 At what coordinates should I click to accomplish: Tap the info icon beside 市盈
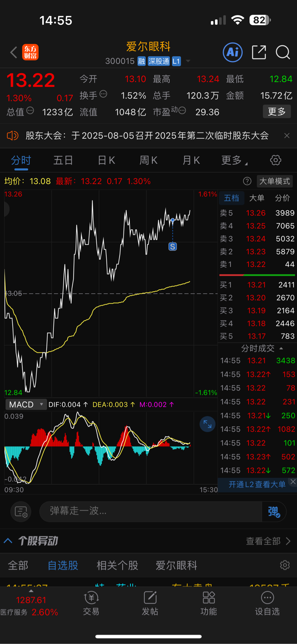tap(182, 111)
